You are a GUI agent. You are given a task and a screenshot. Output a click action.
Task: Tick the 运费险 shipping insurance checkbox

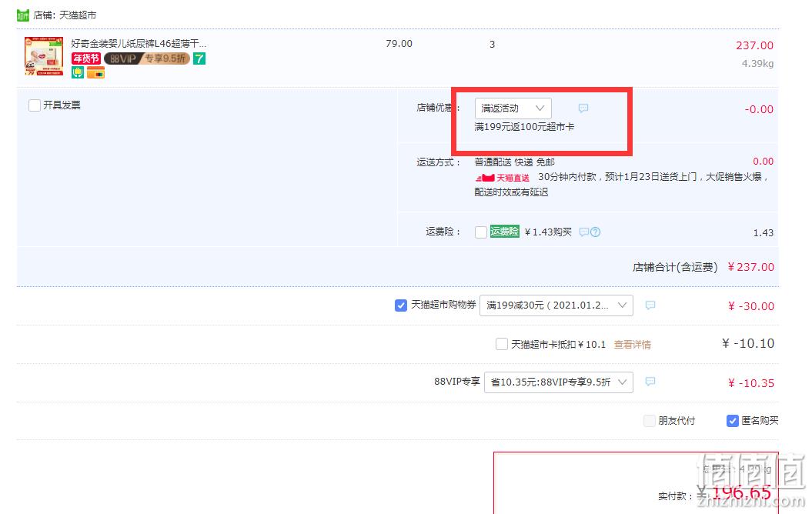tap(480, 232)
